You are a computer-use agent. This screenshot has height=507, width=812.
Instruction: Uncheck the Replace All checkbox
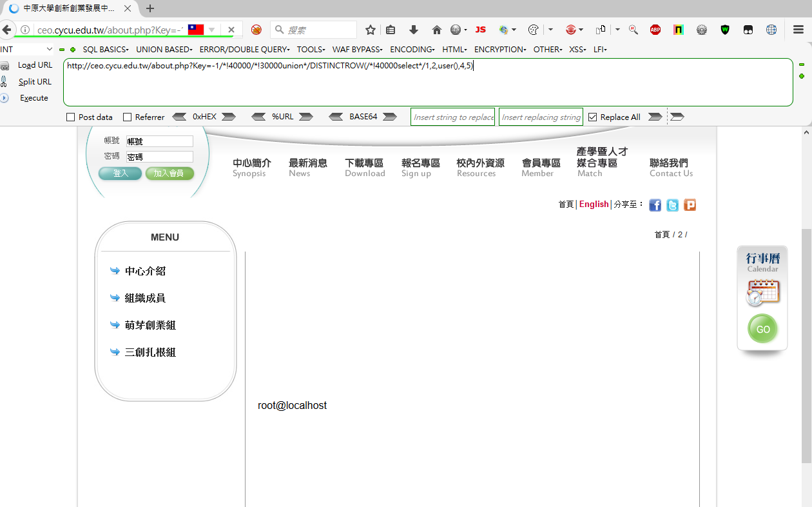coord(593,117)
